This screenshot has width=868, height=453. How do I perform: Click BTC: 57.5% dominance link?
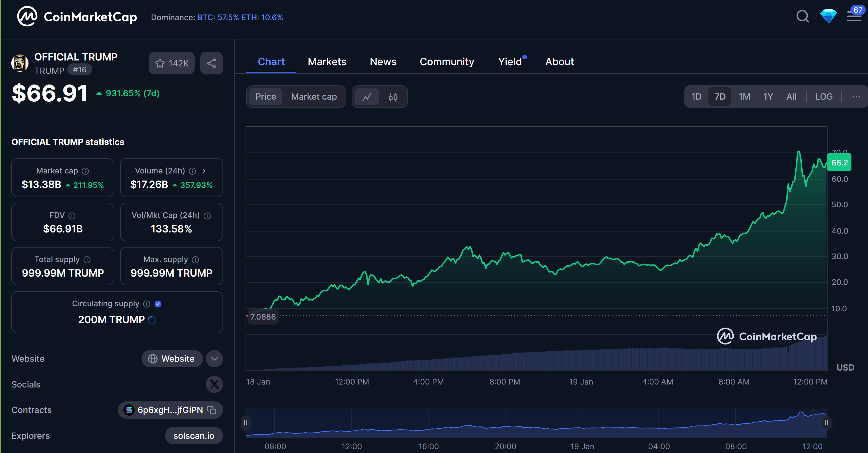[218, 17]
